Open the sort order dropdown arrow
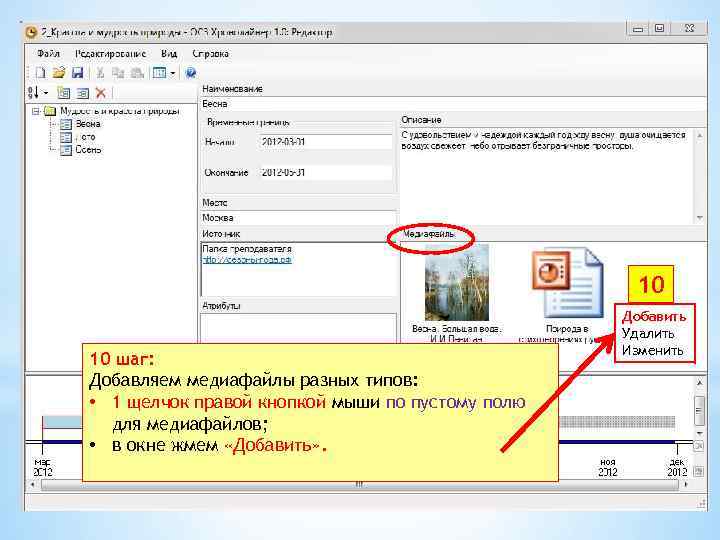Image resolution: width=720 pixels, height=540 pixels. click(x=45, y=93)
